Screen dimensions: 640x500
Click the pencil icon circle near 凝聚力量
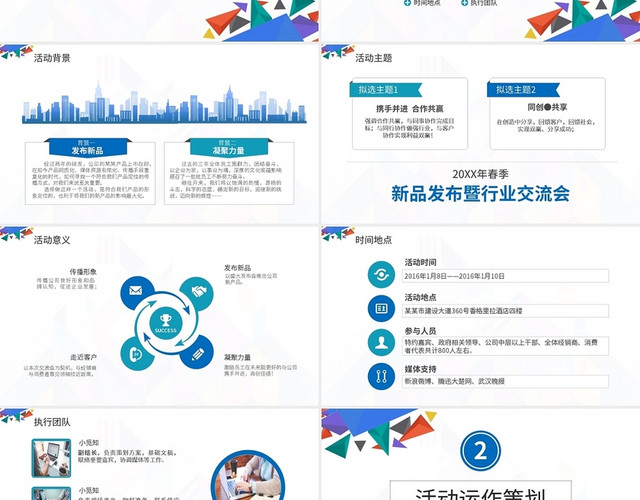pyautogui.click(x=198, y=353)
